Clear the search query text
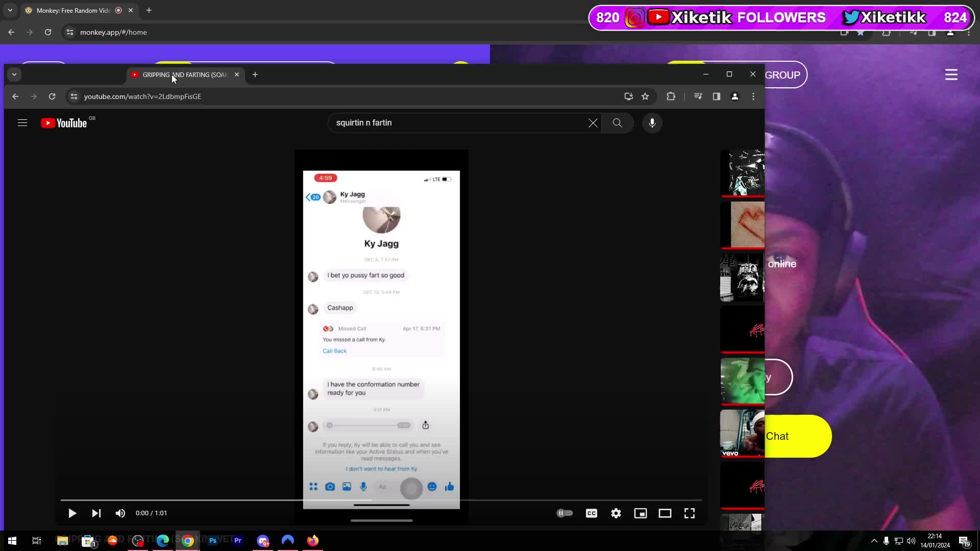Viewport: 980px width, 551px height. 593,123
